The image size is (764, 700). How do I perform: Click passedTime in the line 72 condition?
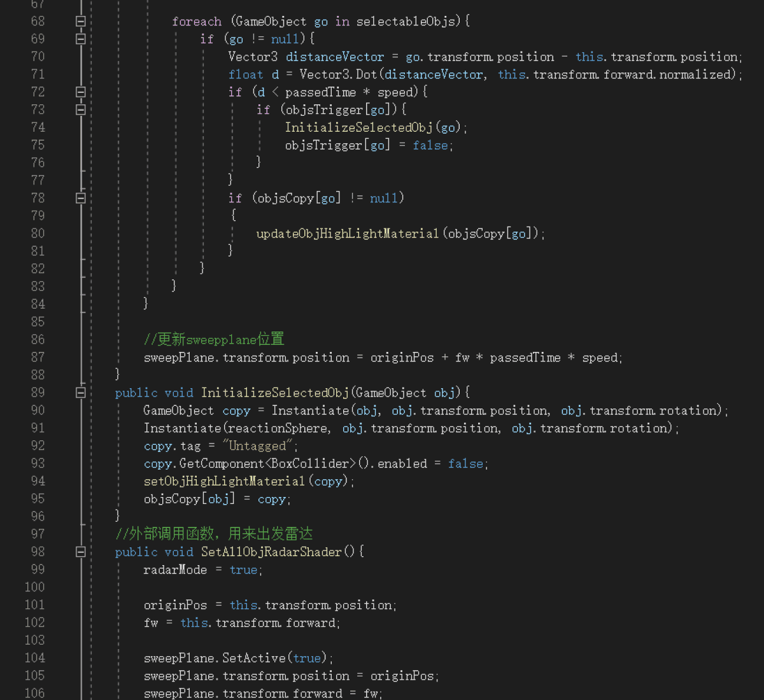320,92
